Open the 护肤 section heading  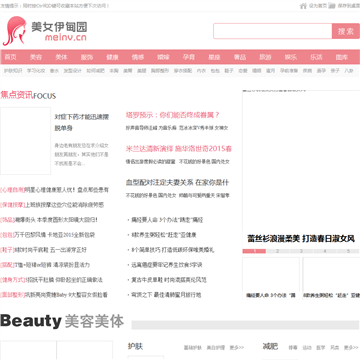coord(135,346)
